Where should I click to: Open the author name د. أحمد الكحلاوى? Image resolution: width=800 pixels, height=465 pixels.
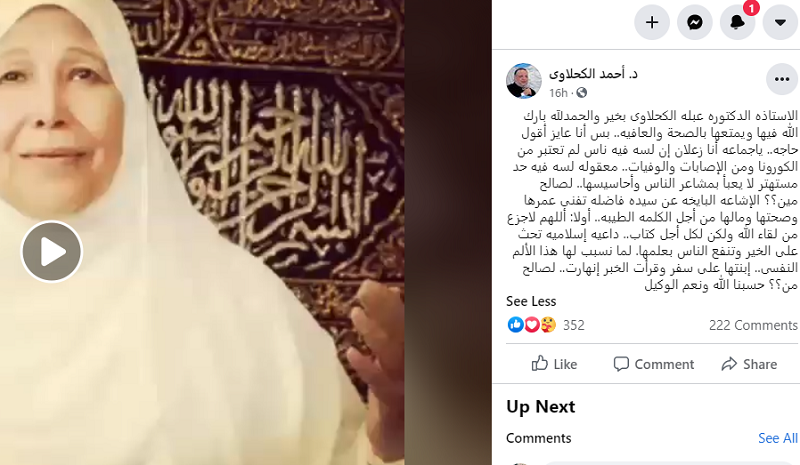pos(593,74)
